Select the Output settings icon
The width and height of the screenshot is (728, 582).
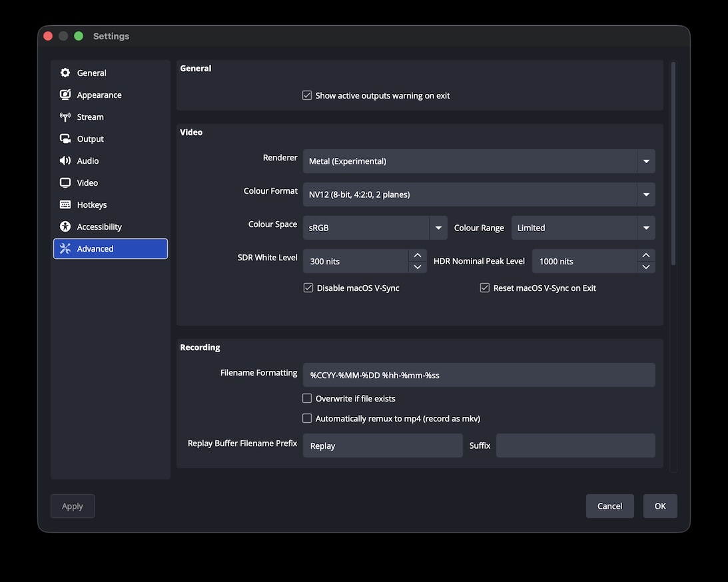point(65,139)
